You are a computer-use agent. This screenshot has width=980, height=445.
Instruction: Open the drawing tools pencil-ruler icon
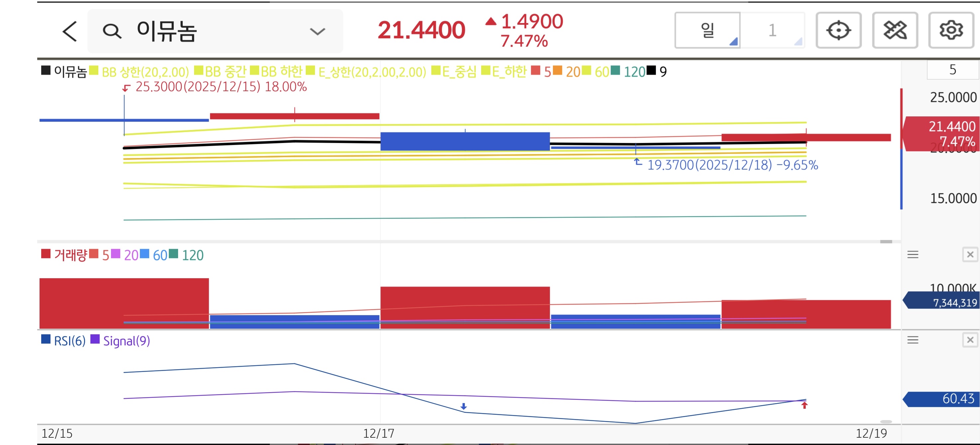[x=895, y=30]
